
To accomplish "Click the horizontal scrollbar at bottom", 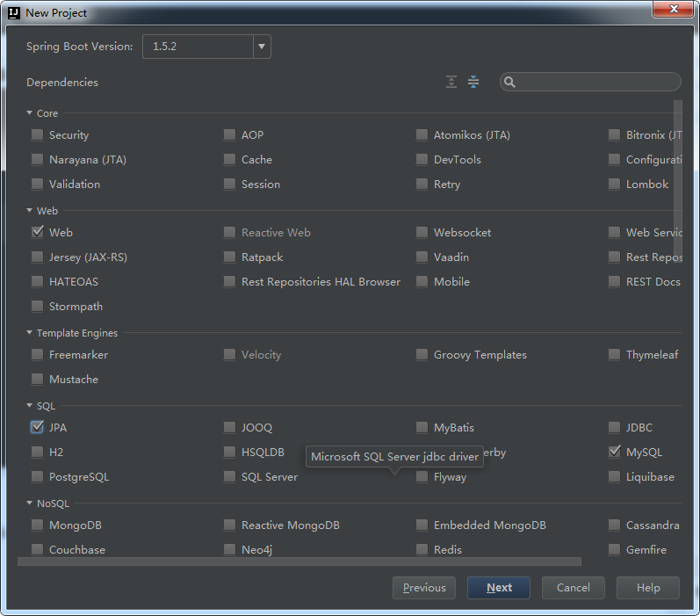I will [x=299, y=562].
